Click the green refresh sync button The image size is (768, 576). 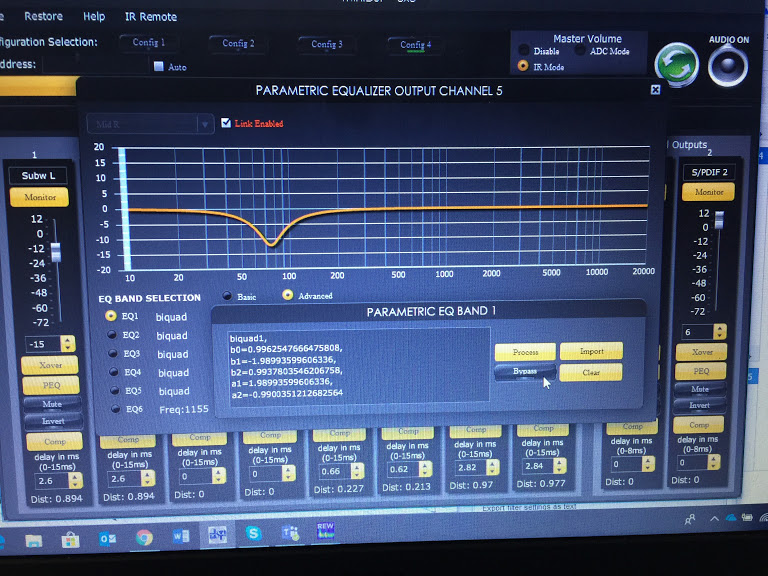click(x=677, y=65)
